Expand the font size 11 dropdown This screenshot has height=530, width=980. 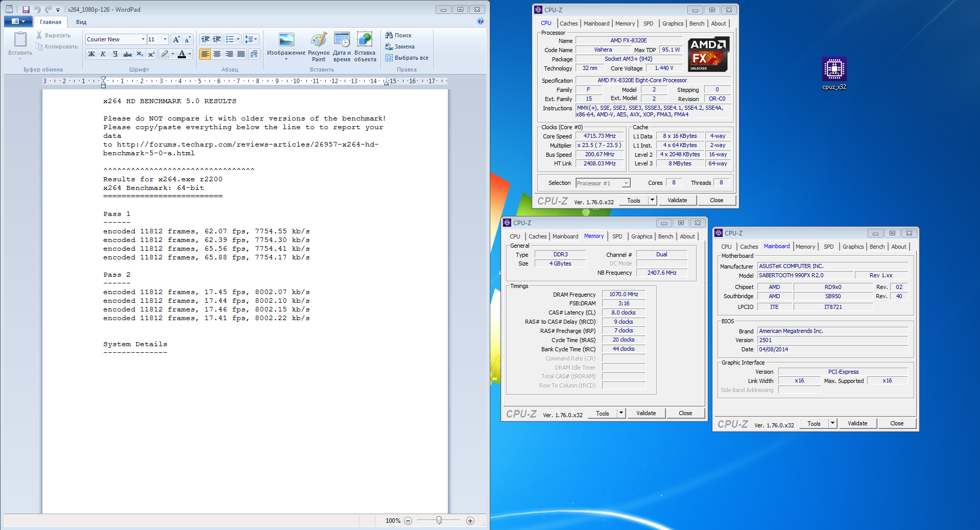tap(165, 39)
